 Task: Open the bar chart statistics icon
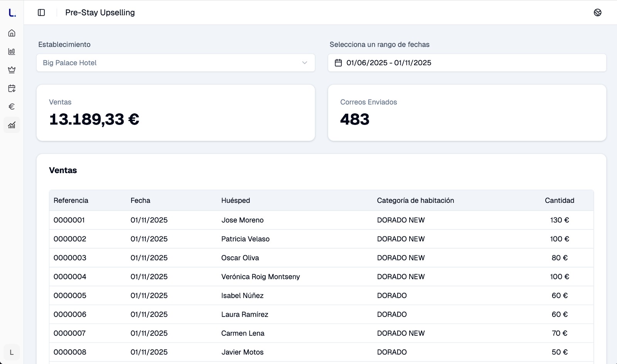pyautogui.click(x=12, y=52)
